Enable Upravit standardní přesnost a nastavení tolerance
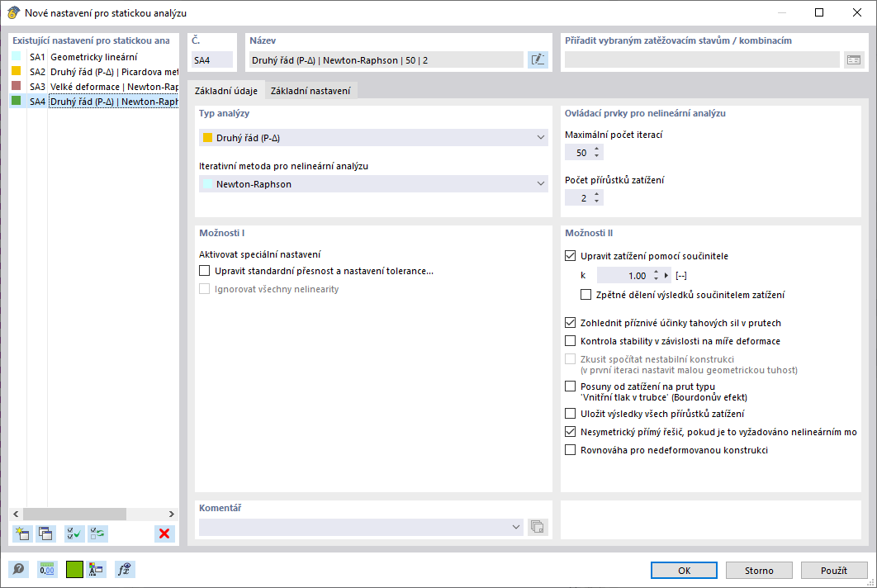Image resolution: width=877 pixels, height=588 pixels. pos(206,271)
